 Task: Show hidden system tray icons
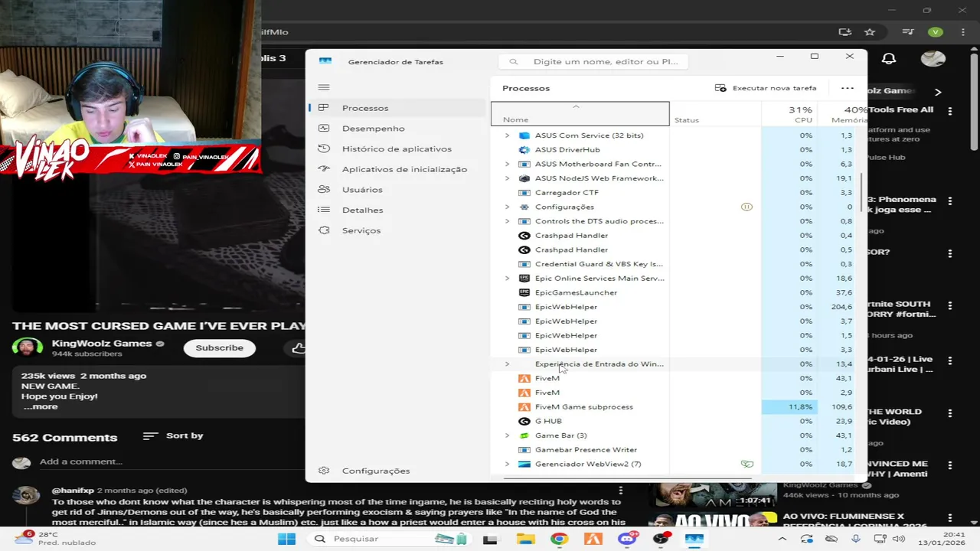(x=784, y=539)
